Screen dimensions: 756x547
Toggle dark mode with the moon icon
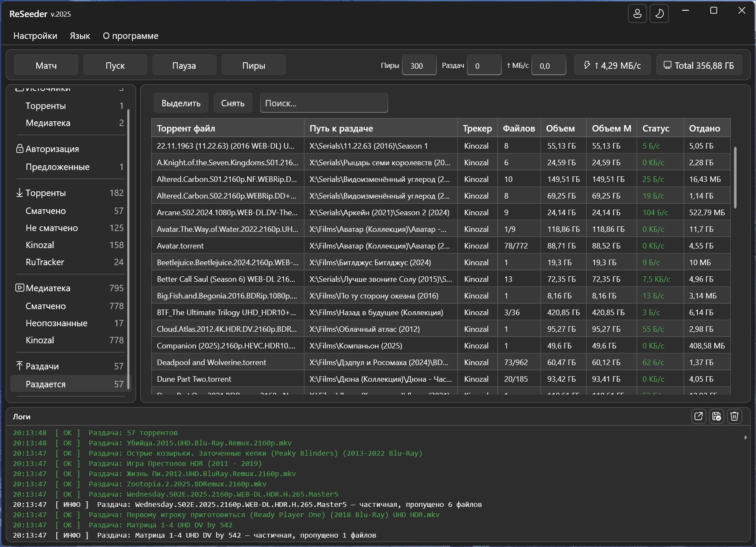point(659,14)
